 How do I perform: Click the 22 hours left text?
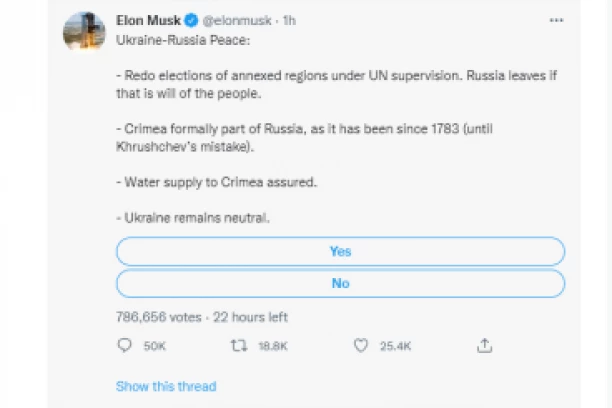(x=249, y=317)
